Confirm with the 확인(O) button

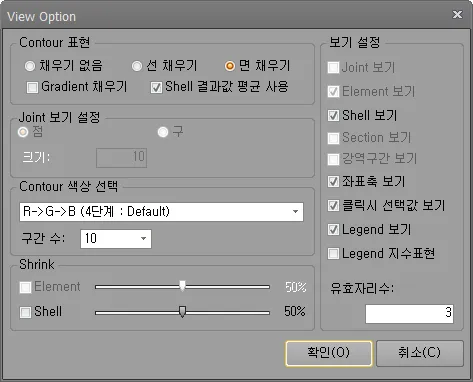329,353
